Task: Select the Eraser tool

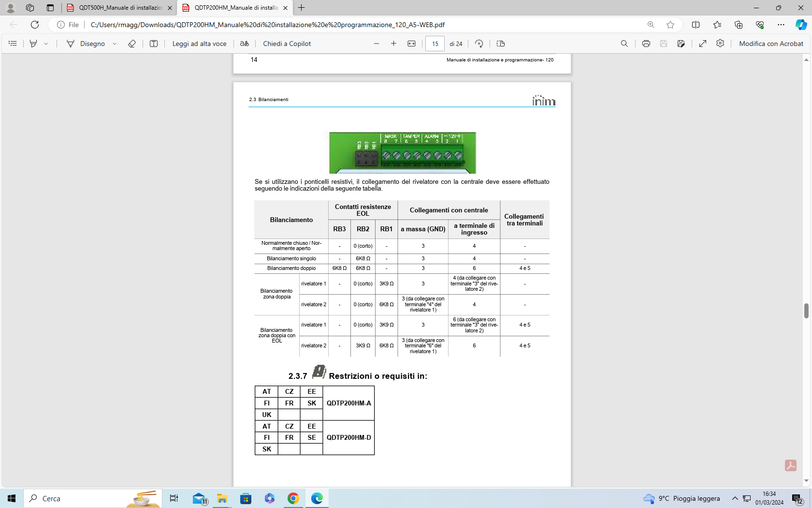Action: 132,44
